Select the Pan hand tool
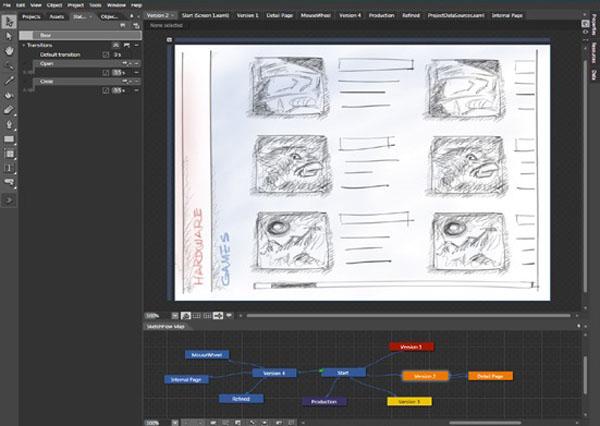Screen dimensions: 600x426 pyautogui.click(x=9, y=51)
